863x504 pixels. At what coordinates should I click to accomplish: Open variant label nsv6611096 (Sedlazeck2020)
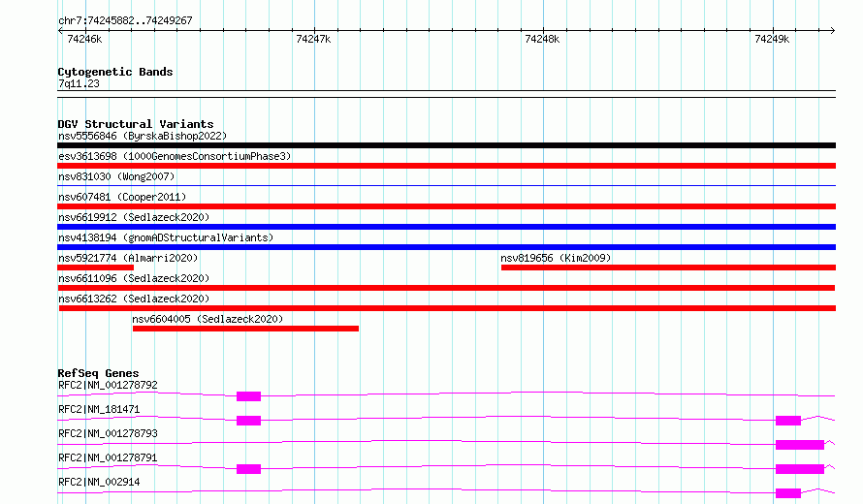click(x=134, y=278)
